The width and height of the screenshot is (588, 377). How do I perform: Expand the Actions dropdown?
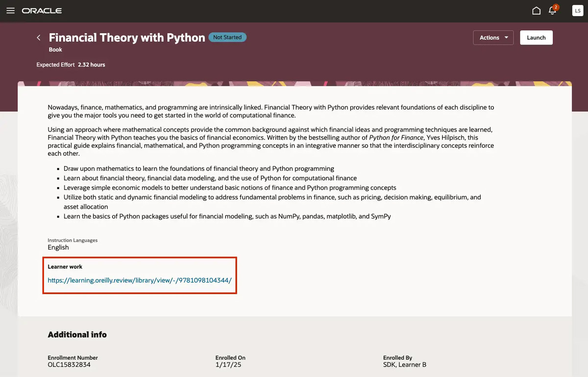point(493,38)
